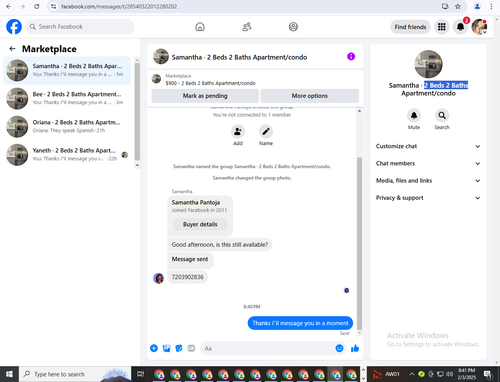Send a thumbs up like
Image resolution: width=500 pixels, height=382 pixels.
click(355, 348)
